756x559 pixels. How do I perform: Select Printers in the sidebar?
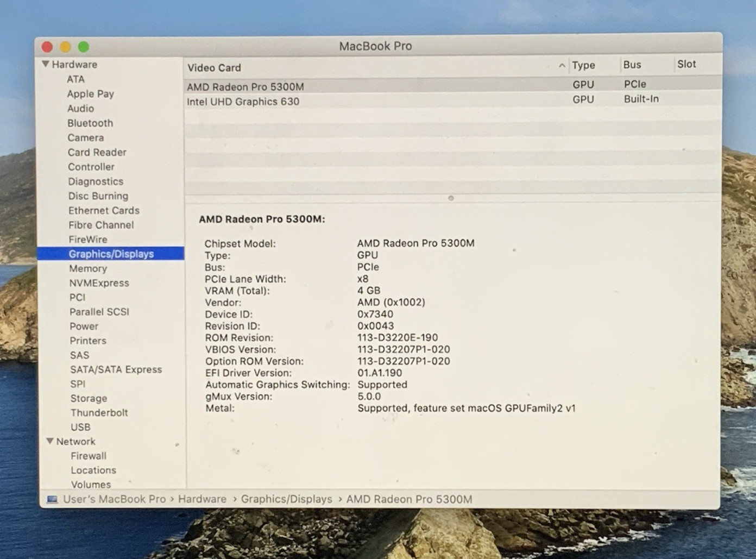click(88, 341)
